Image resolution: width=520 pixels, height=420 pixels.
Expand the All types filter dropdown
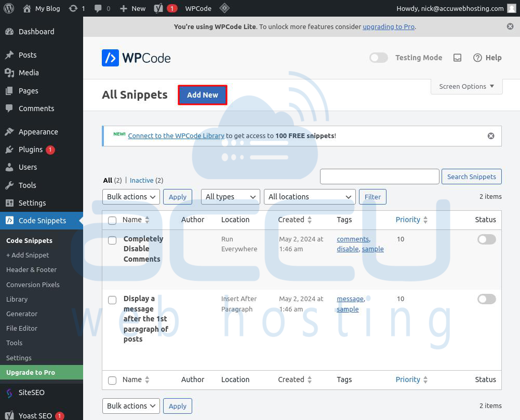(x=230, y=197)
